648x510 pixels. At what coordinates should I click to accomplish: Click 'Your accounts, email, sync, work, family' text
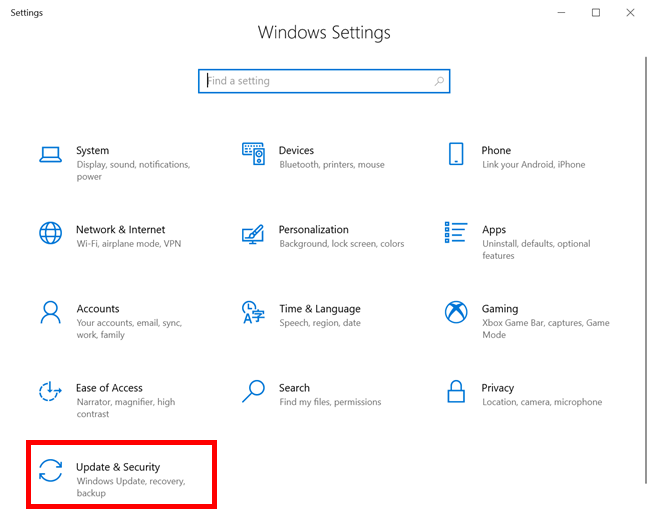(129, 329)
